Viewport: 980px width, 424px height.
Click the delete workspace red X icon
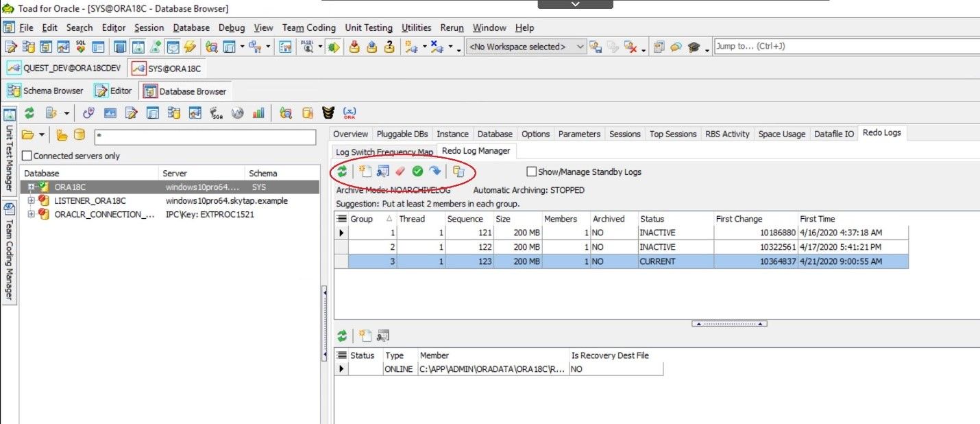(x=632, y=47)
